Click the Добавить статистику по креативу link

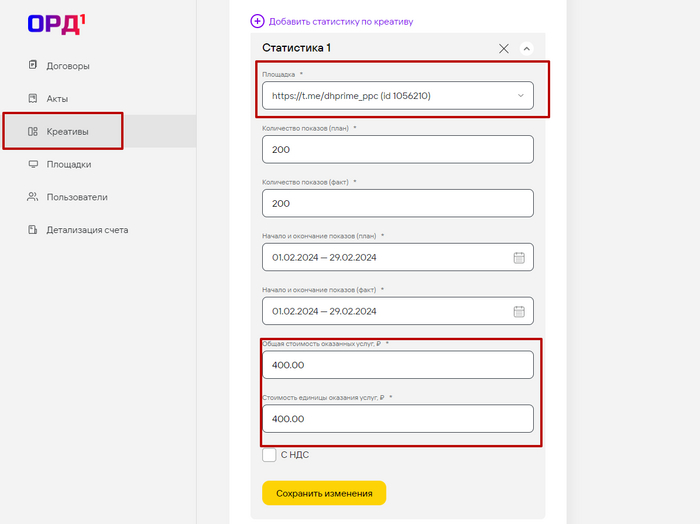(x=339, y=21)
